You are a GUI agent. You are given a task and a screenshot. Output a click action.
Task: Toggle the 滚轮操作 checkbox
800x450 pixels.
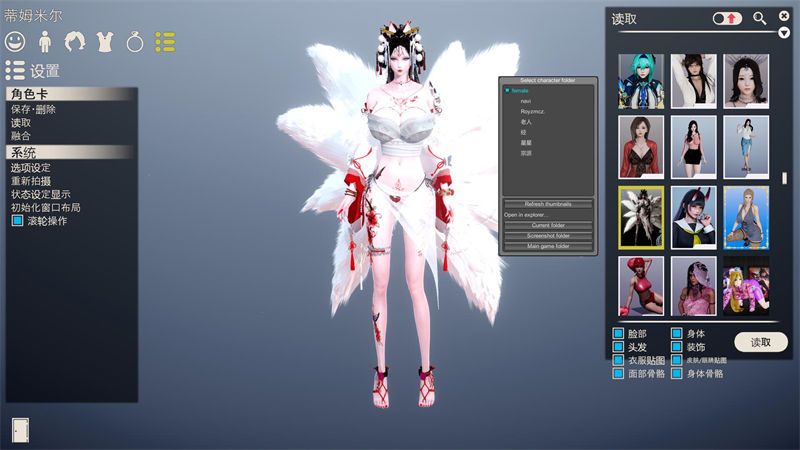(17, 221)
